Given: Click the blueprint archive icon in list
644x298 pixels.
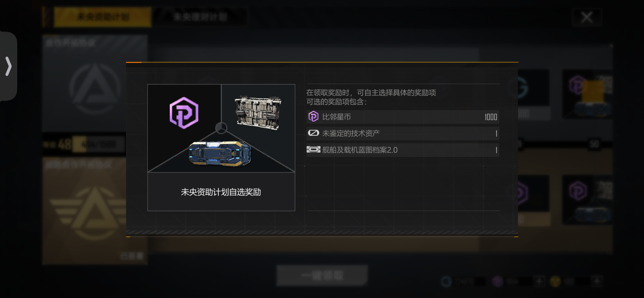Looking at the screenshot, I should (x=313, y=149).
